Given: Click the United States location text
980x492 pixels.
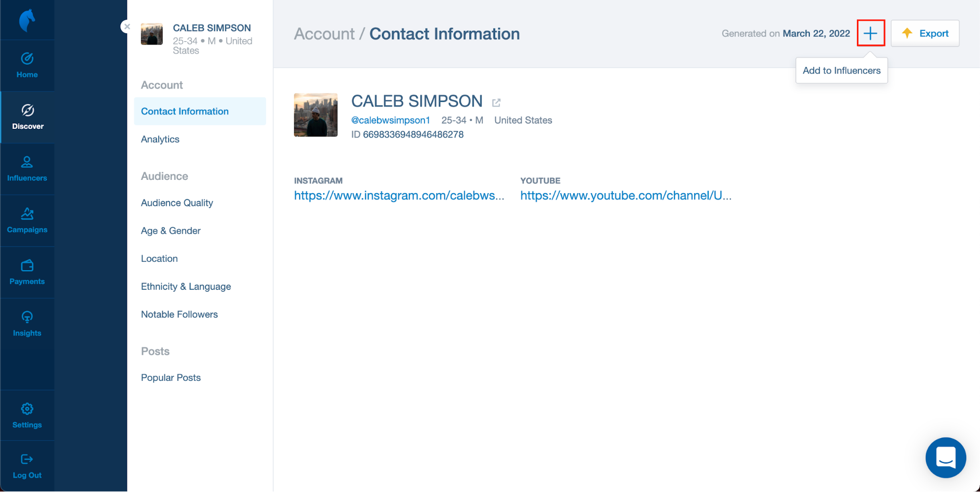Looking at the screenshot, I should [523, 120].
